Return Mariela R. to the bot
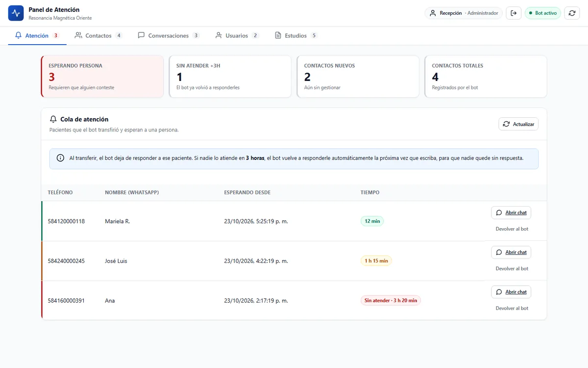Screen dimensions: 588x368 coord(512,229)
